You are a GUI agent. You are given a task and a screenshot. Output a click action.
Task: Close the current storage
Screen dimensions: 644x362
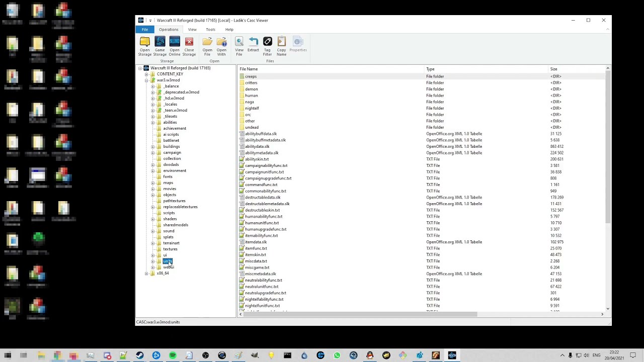189,46
